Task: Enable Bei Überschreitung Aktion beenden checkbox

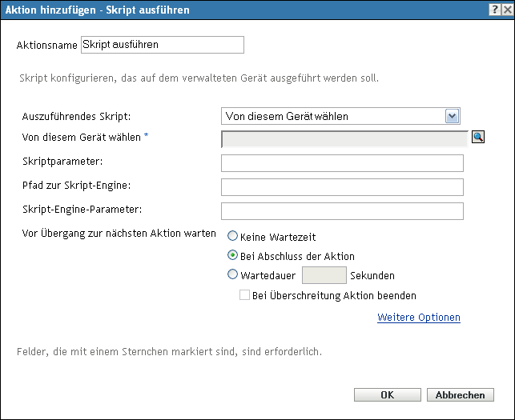Action: coord(245,295)
